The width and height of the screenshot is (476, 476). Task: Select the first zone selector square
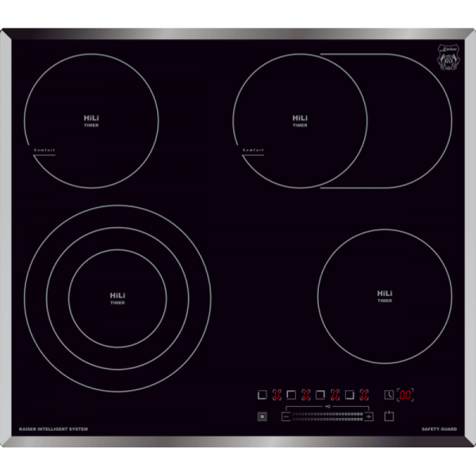tap(263, 395)
